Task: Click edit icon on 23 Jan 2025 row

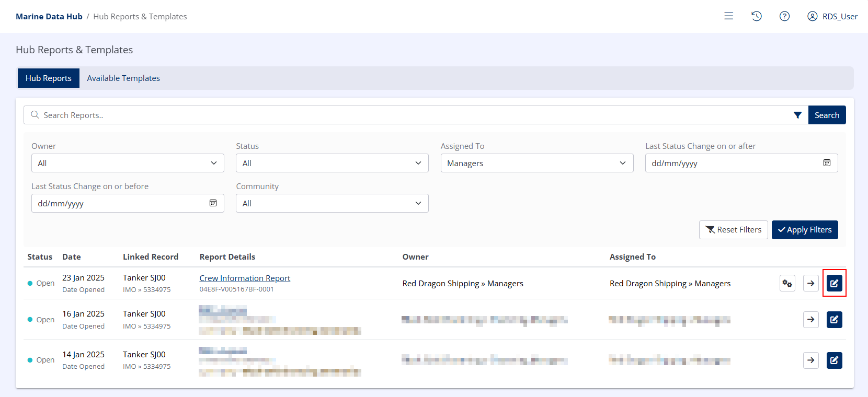Action: coord(834,283)
